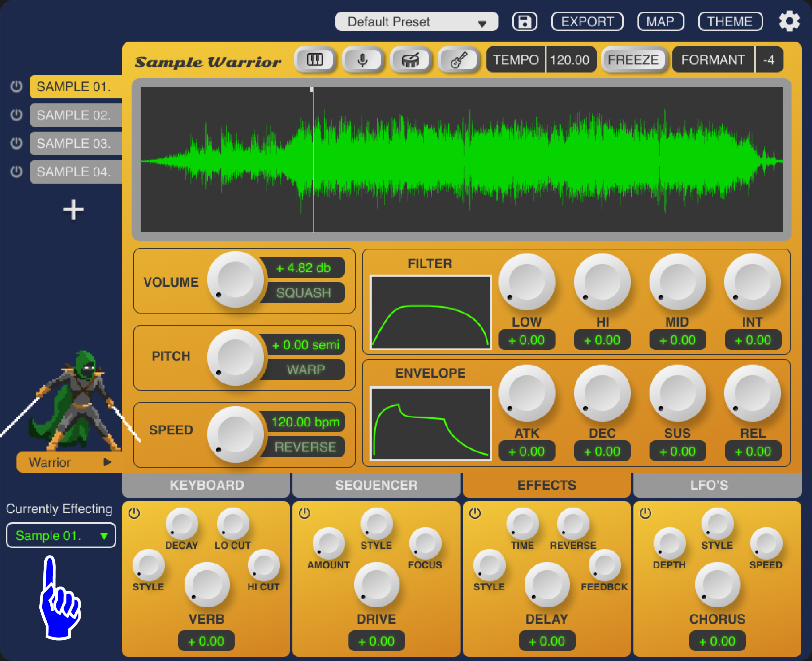The width and height of the screenshot is (812, 661).
Task: Select the guitar input icon
Action: [459, 60]
